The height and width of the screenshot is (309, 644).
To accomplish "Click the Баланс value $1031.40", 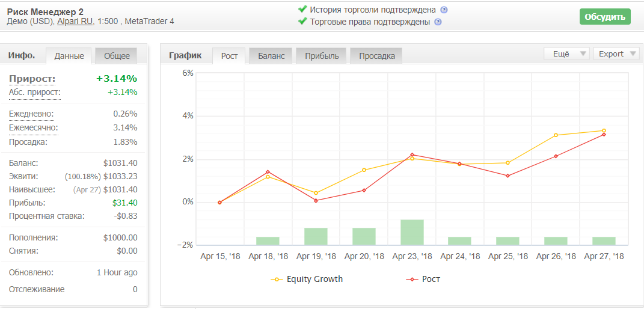I will [x=120, y=163].
